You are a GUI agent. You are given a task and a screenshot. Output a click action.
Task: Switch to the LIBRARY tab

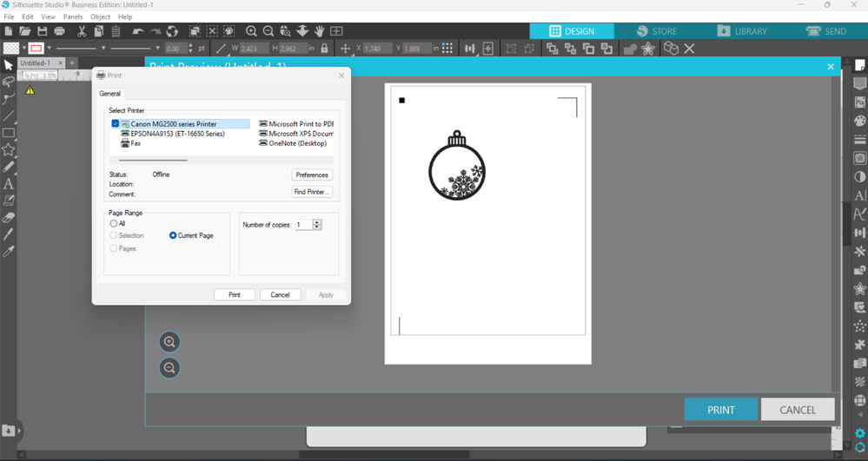click(742, 31)
